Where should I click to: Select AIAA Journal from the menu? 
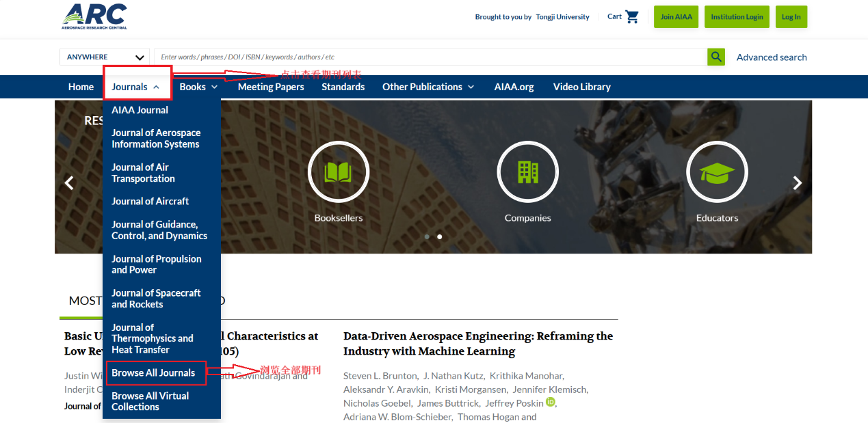[x=140, y=110]
